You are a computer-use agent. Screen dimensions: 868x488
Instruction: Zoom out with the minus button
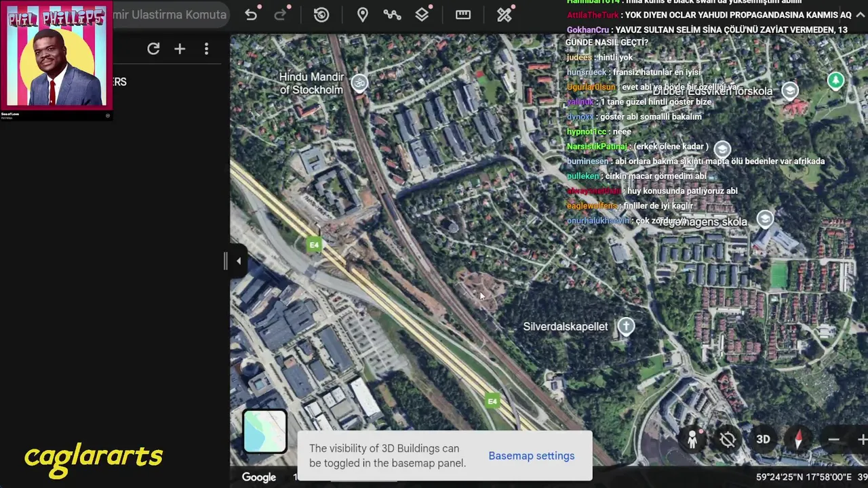point(833,440)
